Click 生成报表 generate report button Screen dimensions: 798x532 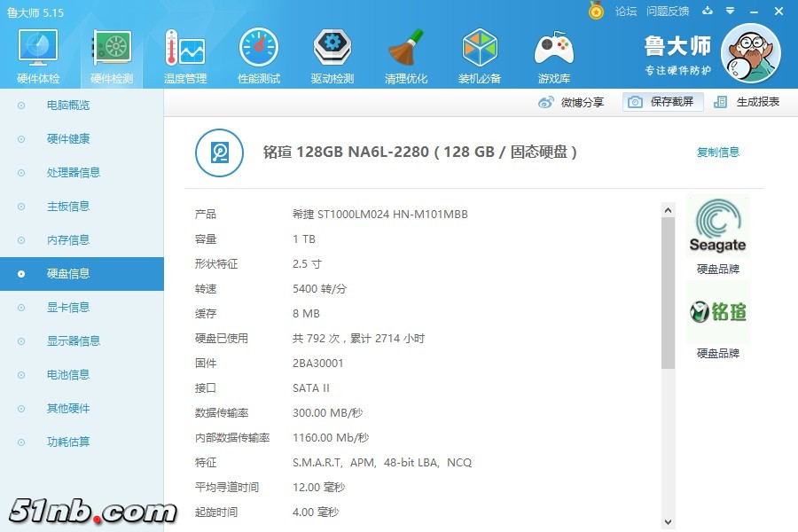(x=747, y=102)
